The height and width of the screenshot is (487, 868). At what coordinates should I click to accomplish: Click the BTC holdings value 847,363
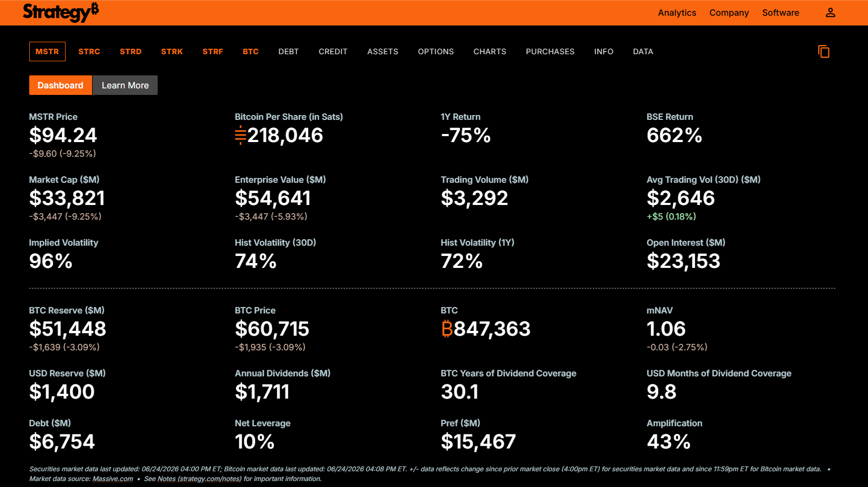492,329
